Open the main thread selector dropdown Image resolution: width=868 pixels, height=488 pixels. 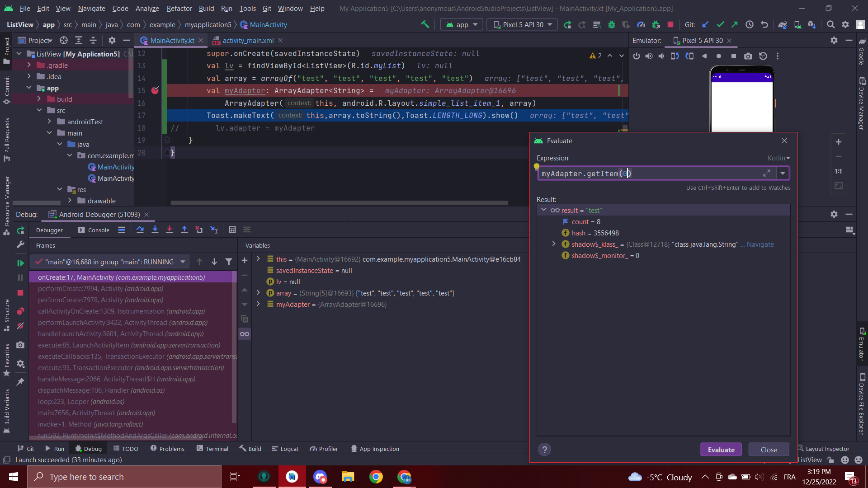click(x=109, y=262)
